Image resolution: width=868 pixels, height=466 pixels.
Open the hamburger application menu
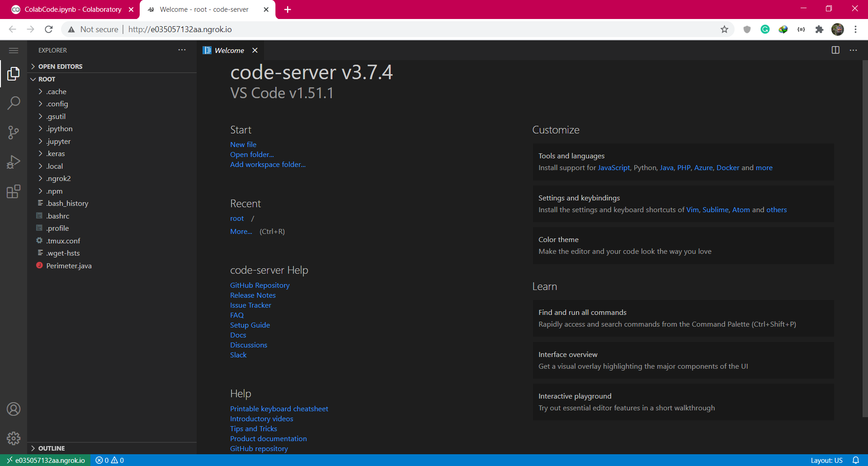(14, 50)
